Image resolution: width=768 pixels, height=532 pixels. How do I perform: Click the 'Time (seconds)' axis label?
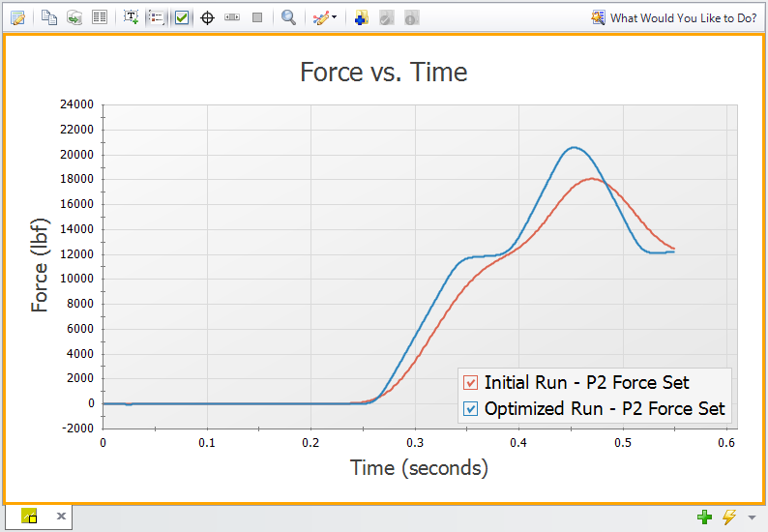pyautogui.click(x=419, y=468)
